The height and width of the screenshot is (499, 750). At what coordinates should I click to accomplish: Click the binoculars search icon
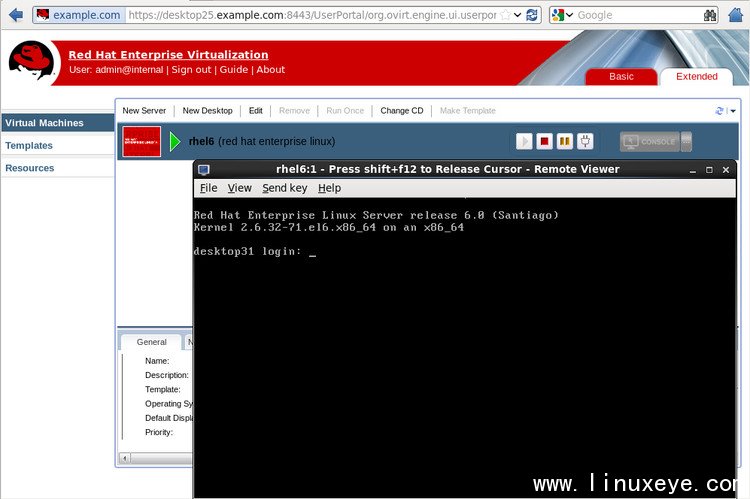tap(710, 15)
